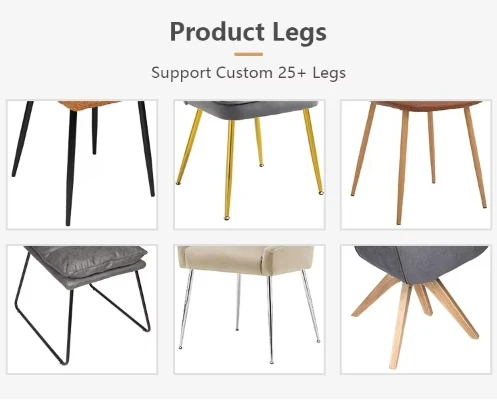Click 'Support Custom 25+ Legs' subtitle text
The width and height of the screenshot is (497, 400).
tap(248, 73)
